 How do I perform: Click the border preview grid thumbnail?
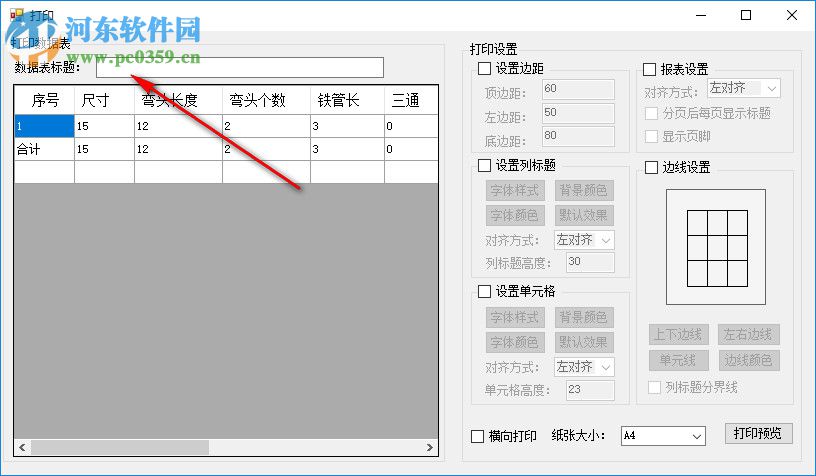717,248
